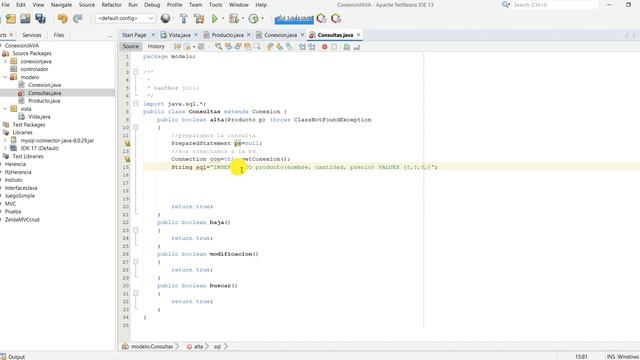The height and width of the screenshot is (360, 640).
Task: Open the Navigate menu
Action: 61,5
